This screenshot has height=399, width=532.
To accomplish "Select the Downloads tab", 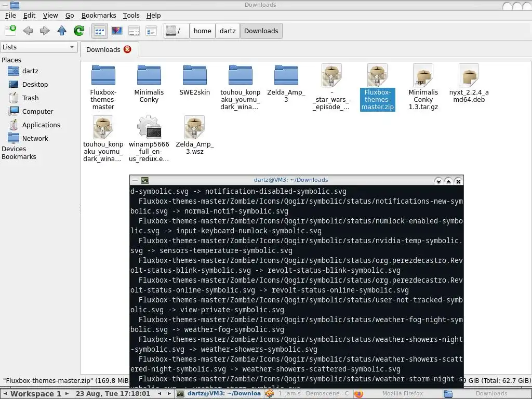I will pyautogui.click(x=103, y=49).
